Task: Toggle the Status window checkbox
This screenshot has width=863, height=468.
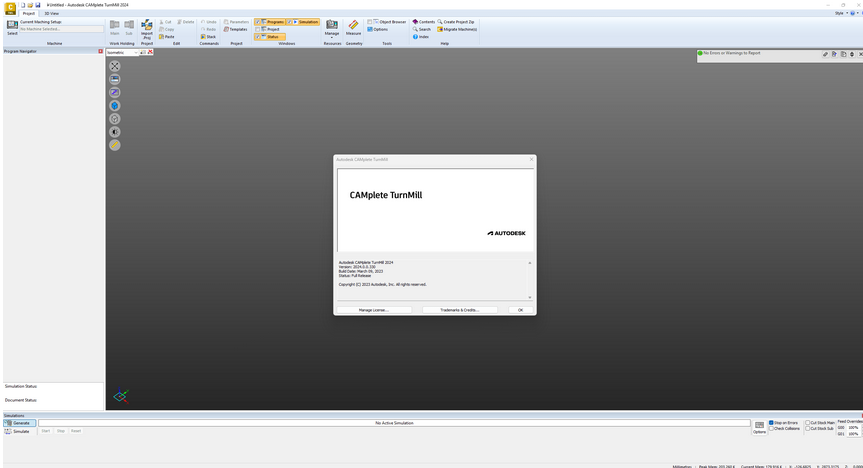Action: (x=258, y=37)
